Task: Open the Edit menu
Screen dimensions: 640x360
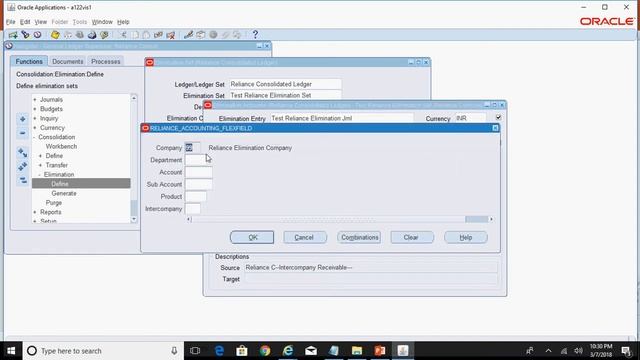Action: point(25,22)
